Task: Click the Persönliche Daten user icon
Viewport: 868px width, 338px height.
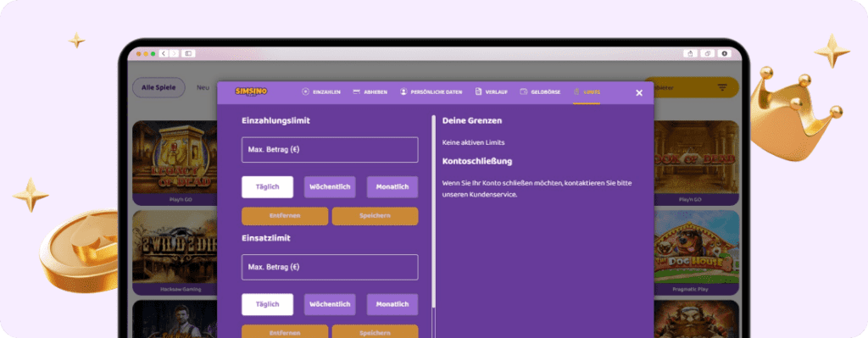Action: tap(403, 91)
